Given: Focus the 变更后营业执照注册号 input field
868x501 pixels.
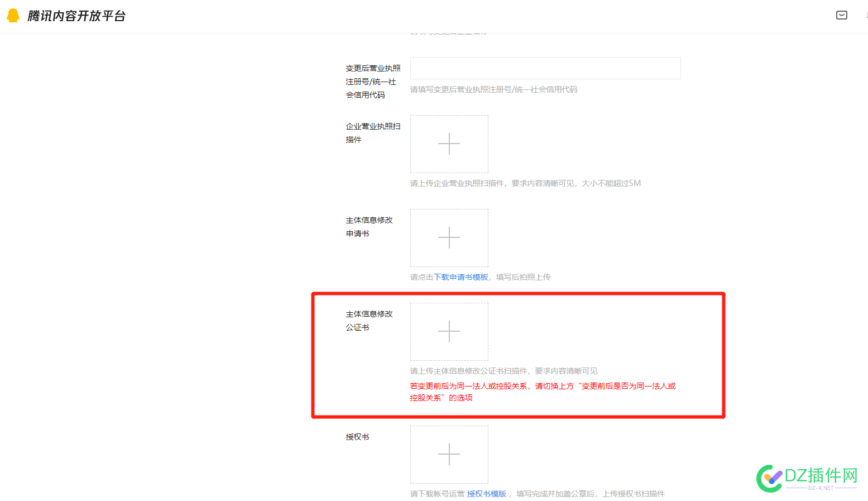Looking at the screenshot, I should click(545, 68).
